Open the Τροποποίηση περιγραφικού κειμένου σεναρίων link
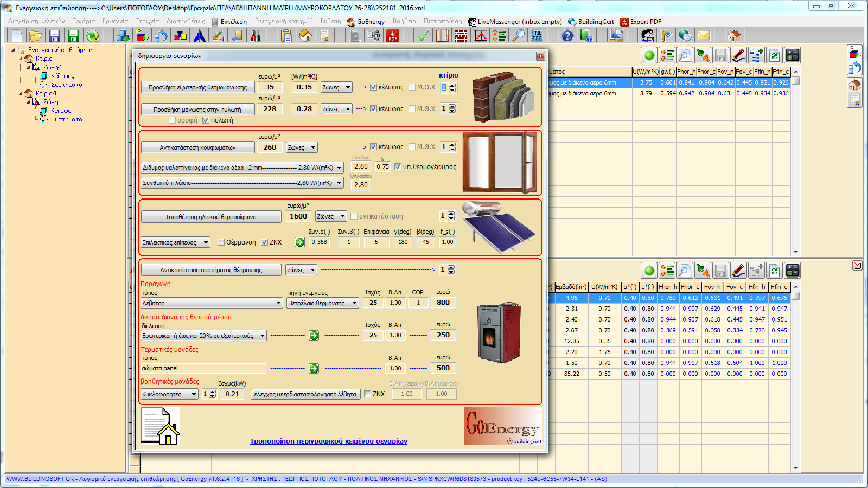 pyautogui.click(x=329, y=441)
